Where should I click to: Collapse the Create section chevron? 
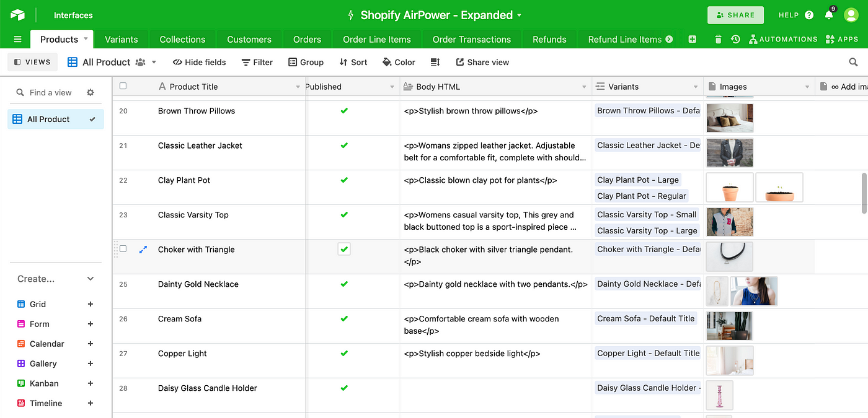coord(91,279)
